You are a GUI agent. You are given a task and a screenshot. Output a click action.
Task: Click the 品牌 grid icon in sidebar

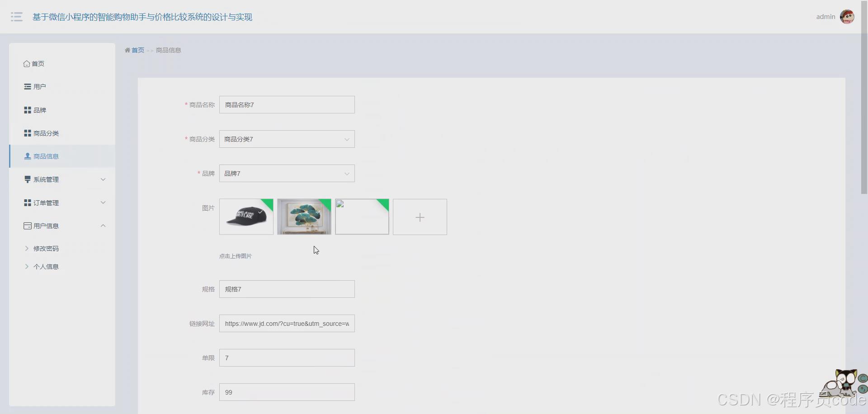click(28, 110)
